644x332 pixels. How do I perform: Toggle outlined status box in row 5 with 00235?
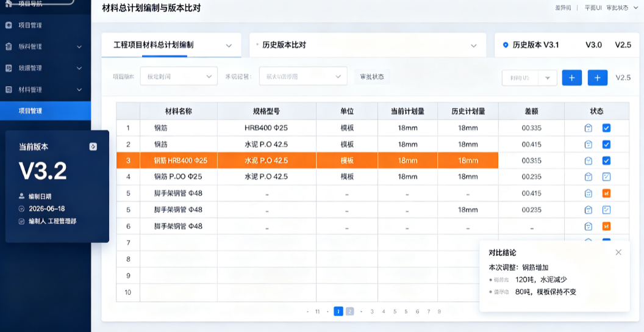[x=606, y=209]
